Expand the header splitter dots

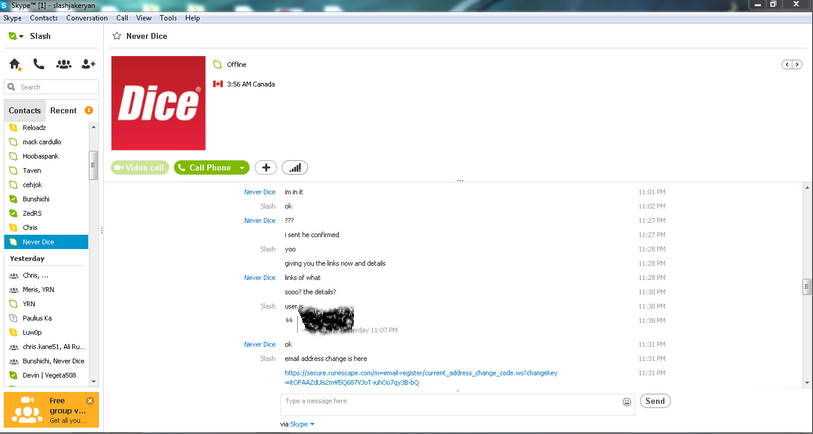(x=459, y=180)
